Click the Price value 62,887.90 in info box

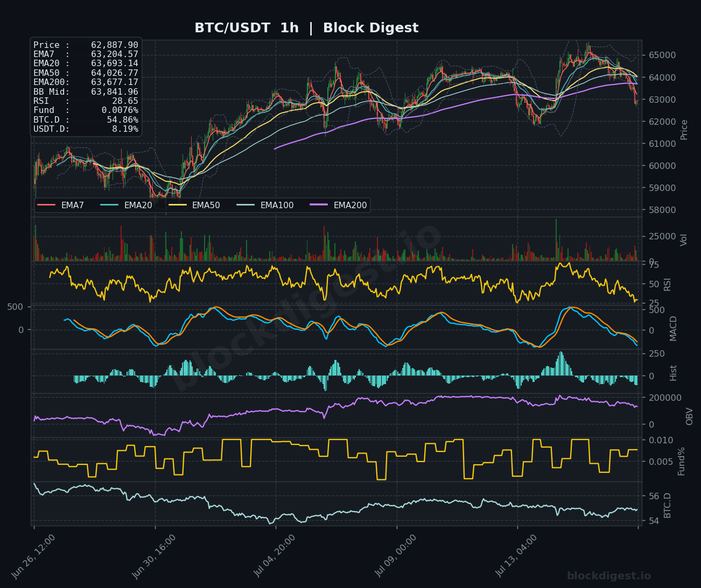(114, 45)
